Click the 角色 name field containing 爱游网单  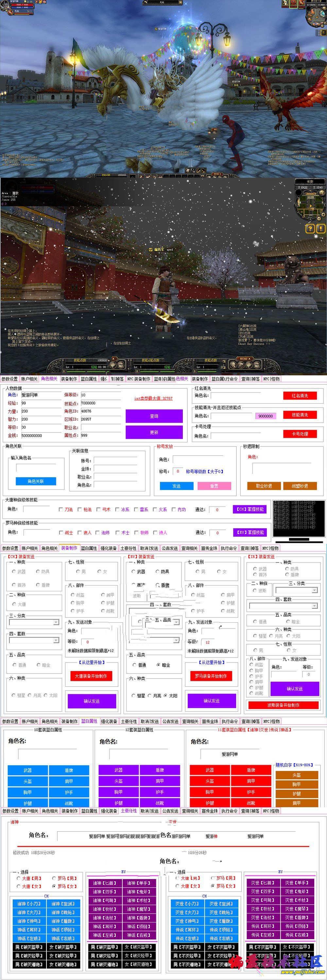coord(41,395)
